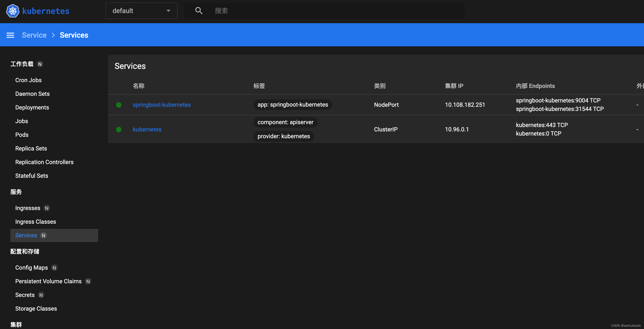Select Services in sidebar
This screenshot has width=644, height=329.
[54, 235]
